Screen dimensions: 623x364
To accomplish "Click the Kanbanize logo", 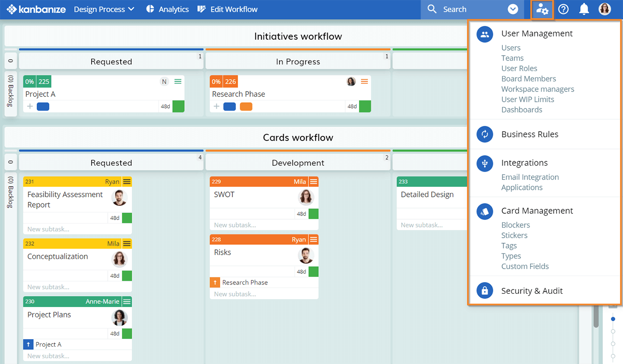I will 36,9.
